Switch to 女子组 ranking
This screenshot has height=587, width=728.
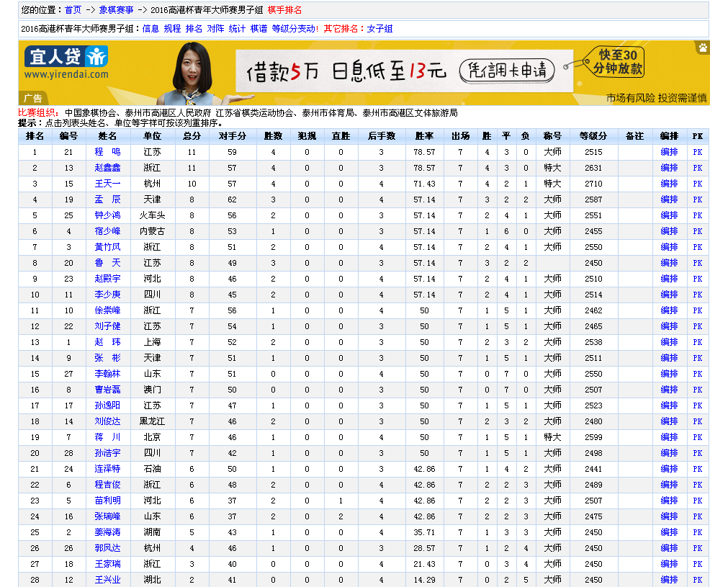379,29
